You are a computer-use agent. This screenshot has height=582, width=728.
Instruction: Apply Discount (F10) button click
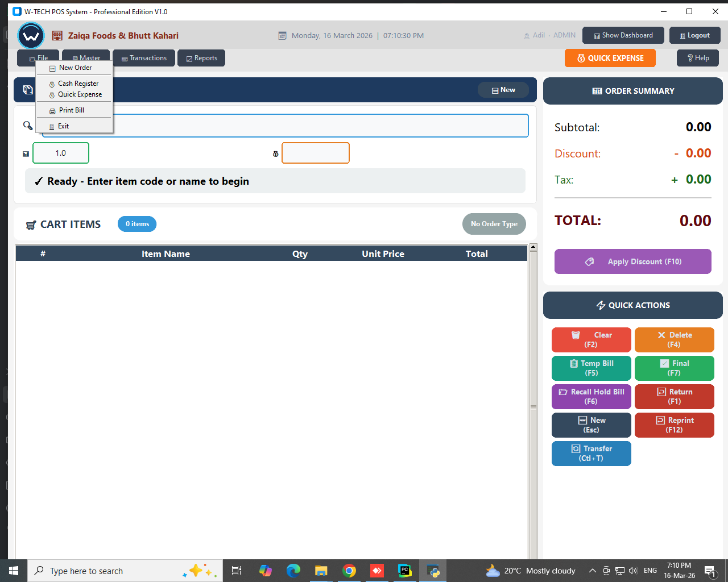[x=633, y=261]
